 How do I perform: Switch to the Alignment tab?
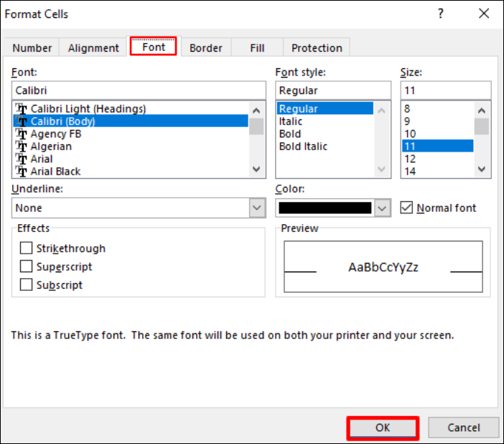[x=93, y=48]
